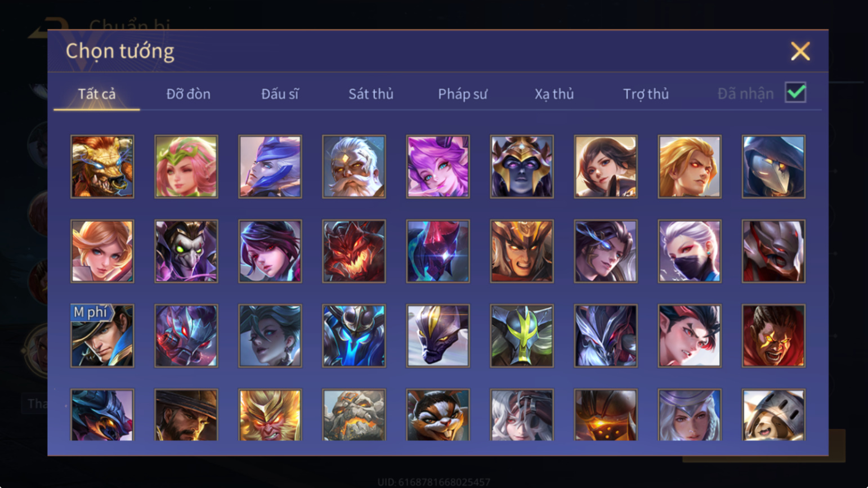Select the 'Tất cả' tab
Viewport: 868px width, 488px height.
coord(97,94)
